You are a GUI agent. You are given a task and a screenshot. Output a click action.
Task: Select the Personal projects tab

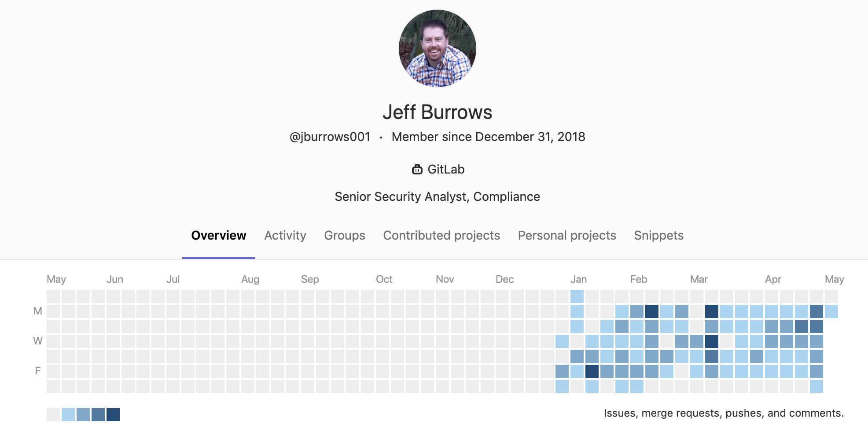coord(566,235)
